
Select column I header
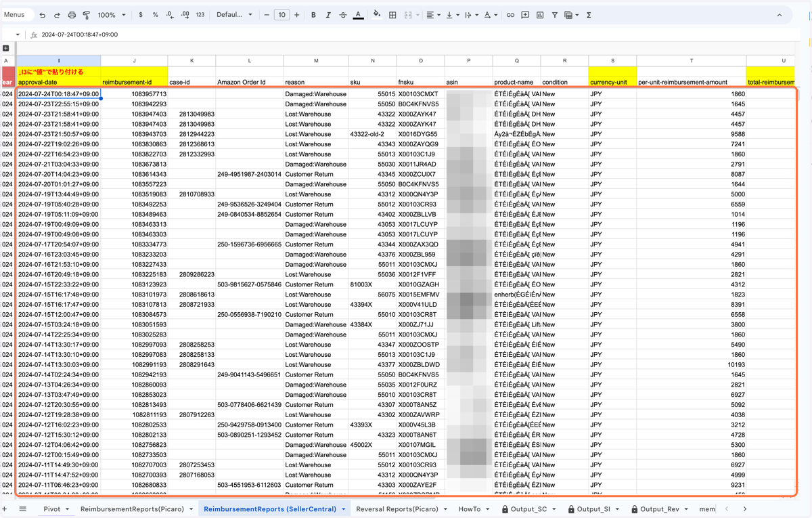pyautogui.click(x=59, y=61)
